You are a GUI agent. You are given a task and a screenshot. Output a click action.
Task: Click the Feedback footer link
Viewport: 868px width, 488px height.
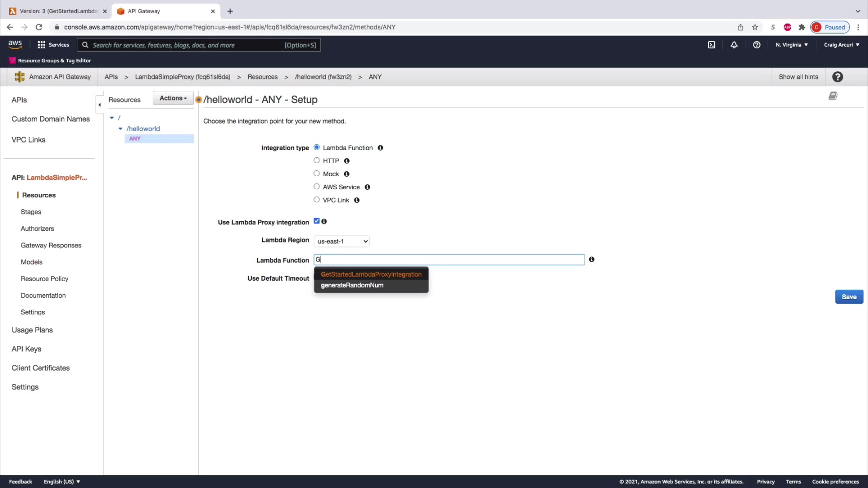click(x=21, y=481)
